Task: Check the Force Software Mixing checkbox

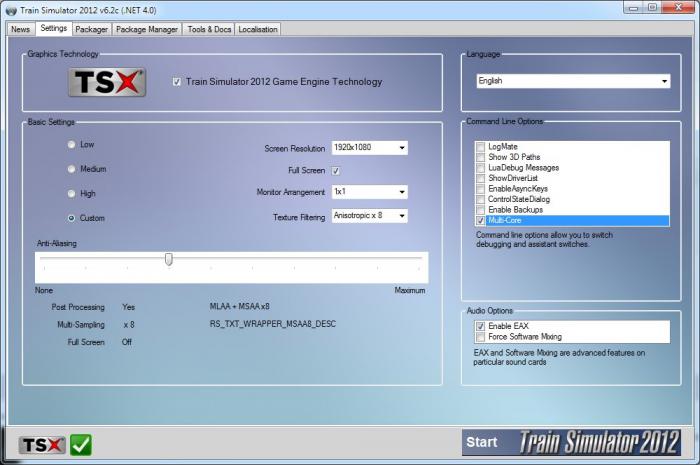Action: (x=480, y=337)
